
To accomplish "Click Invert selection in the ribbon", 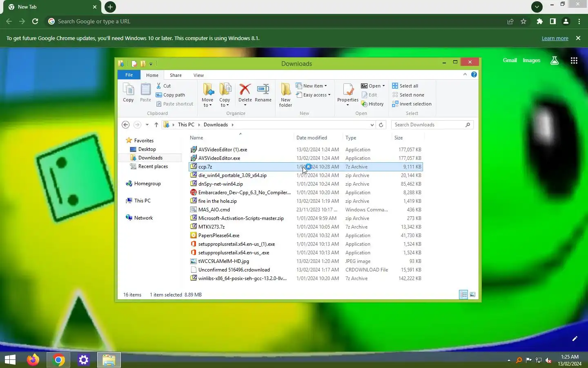I will [412, 104].
